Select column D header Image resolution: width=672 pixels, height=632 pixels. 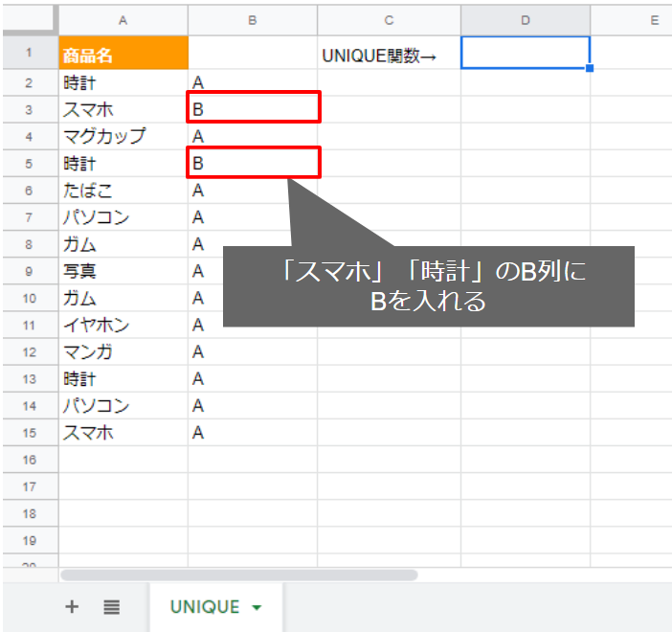526,20
